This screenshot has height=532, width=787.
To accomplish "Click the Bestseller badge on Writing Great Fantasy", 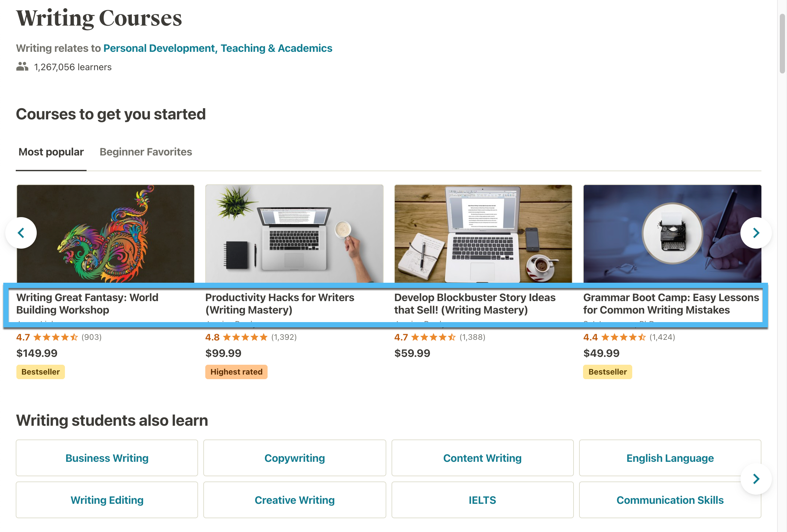I will click(x=40, y=371).
